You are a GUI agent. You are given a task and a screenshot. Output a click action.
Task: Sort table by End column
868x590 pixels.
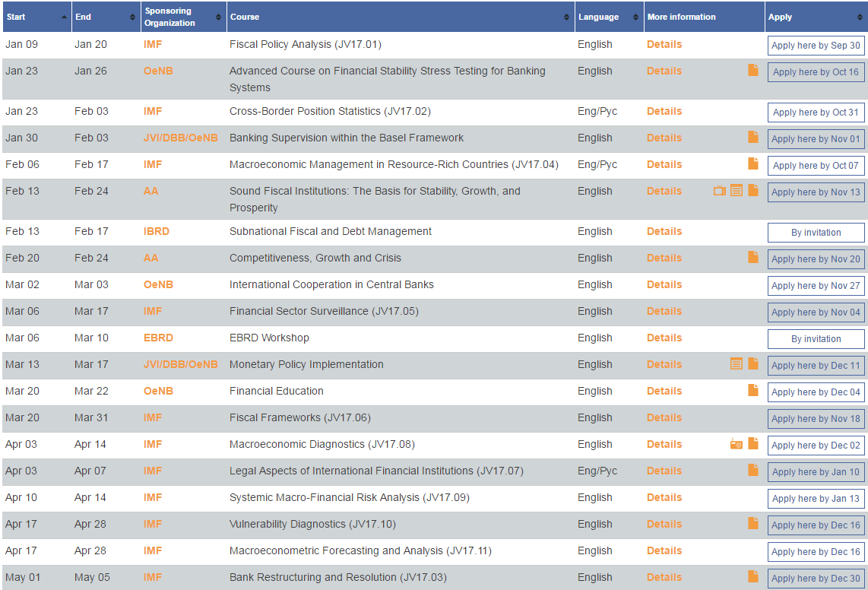(106, 17)
